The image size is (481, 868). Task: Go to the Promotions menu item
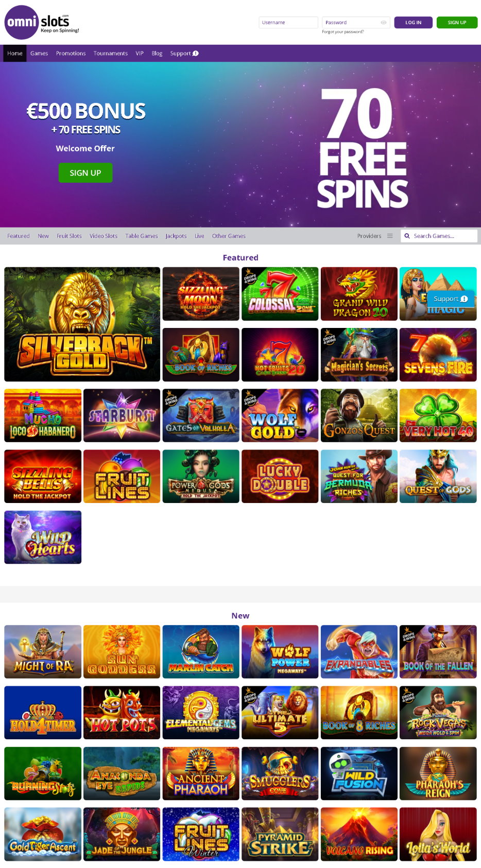point(71,54)
